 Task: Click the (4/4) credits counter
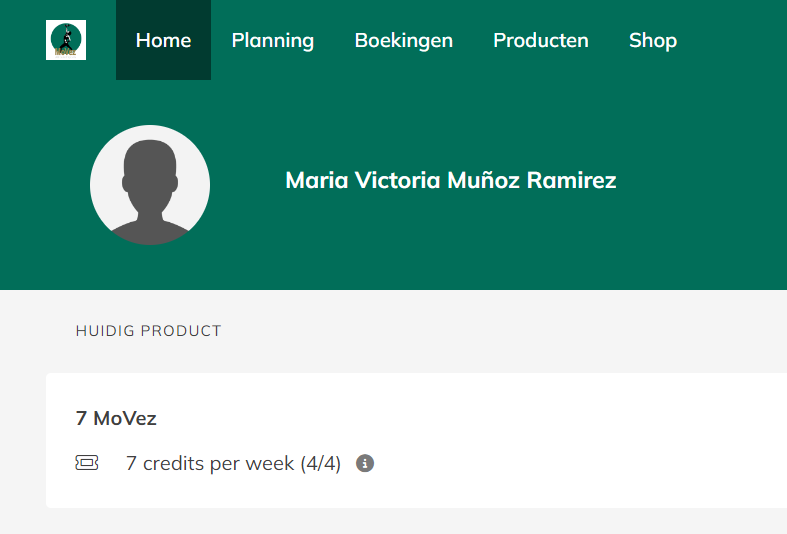point(320,463)
